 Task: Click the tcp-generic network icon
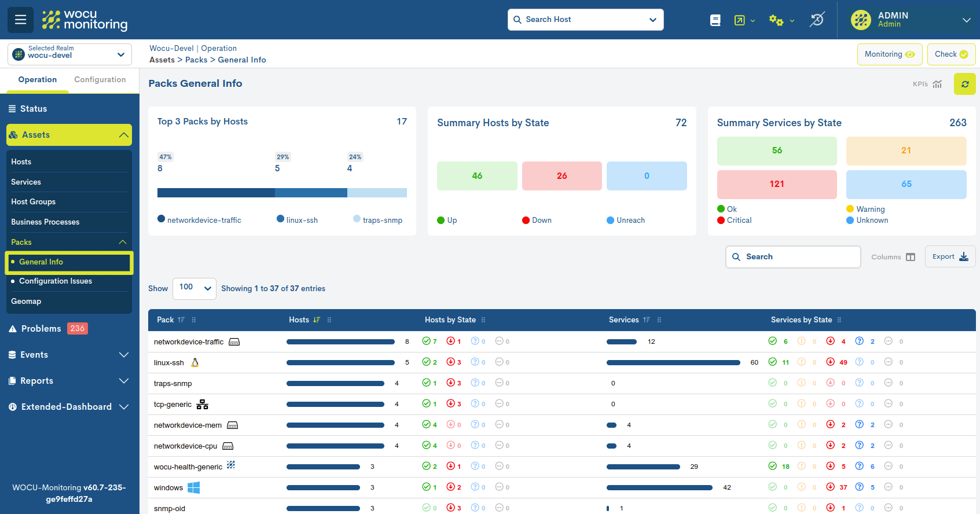(203, 404)
